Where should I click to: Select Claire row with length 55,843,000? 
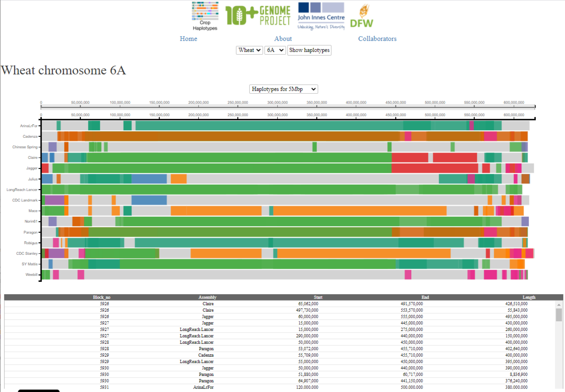click(x=280, y=310)
